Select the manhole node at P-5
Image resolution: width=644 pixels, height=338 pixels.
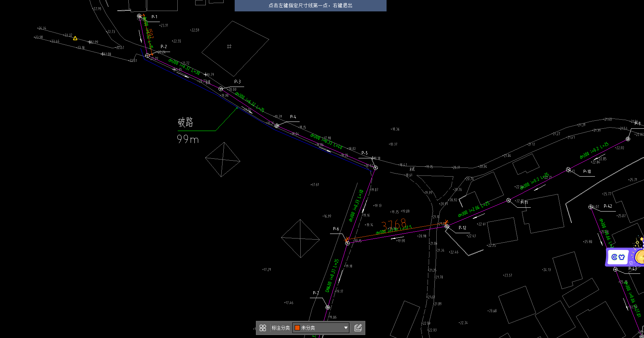375,168
